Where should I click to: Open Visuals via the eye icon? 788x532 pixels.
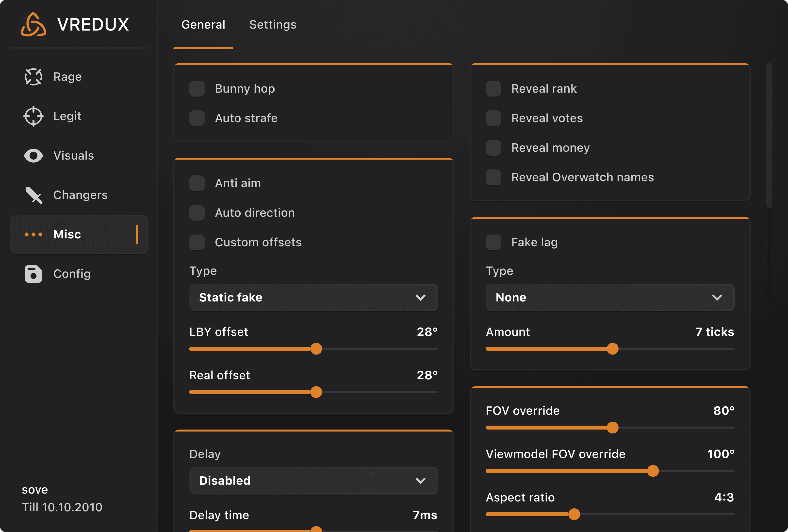point(33,156)
